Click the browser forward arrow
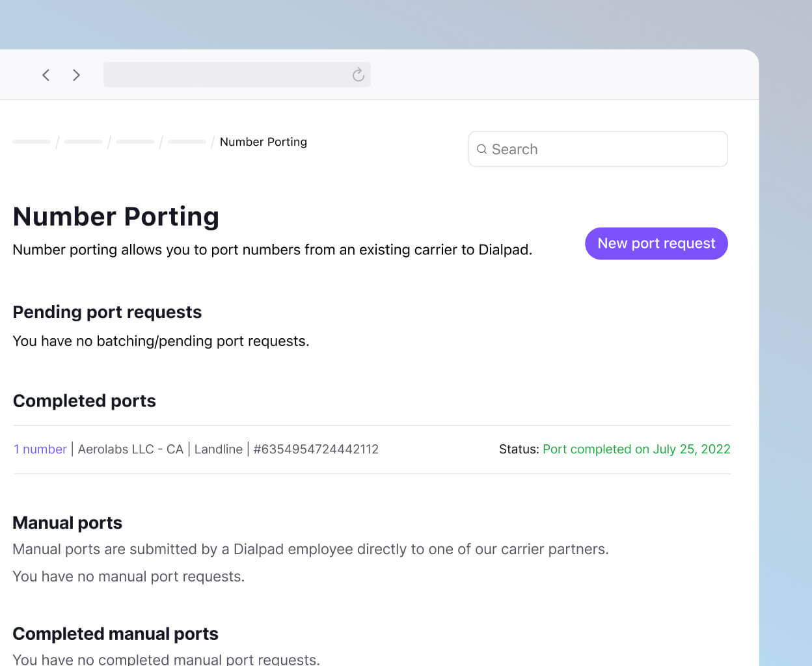The height and width of the screenshot is (666, 812). (x=76, y=75)
